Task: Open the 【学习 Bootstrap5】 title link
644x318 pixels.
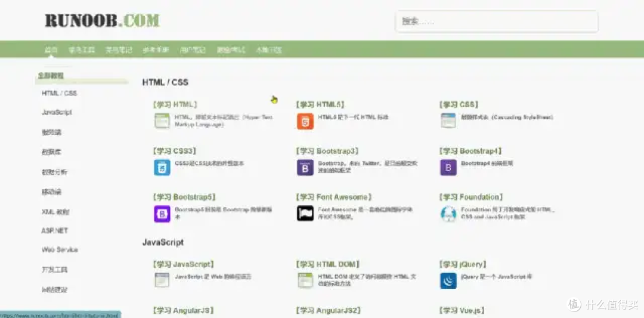Action: click(184, 197)
